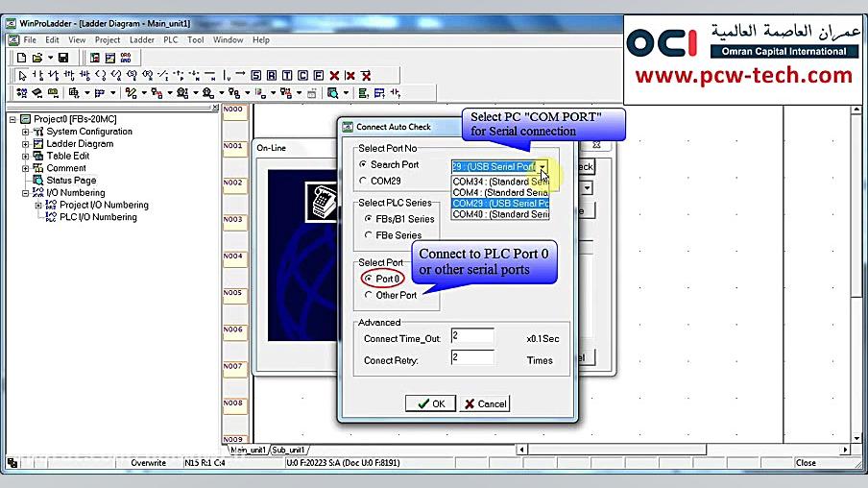Select the Search Port radio button
Viewport: 868px width, 488px height.
pos(363,164)
